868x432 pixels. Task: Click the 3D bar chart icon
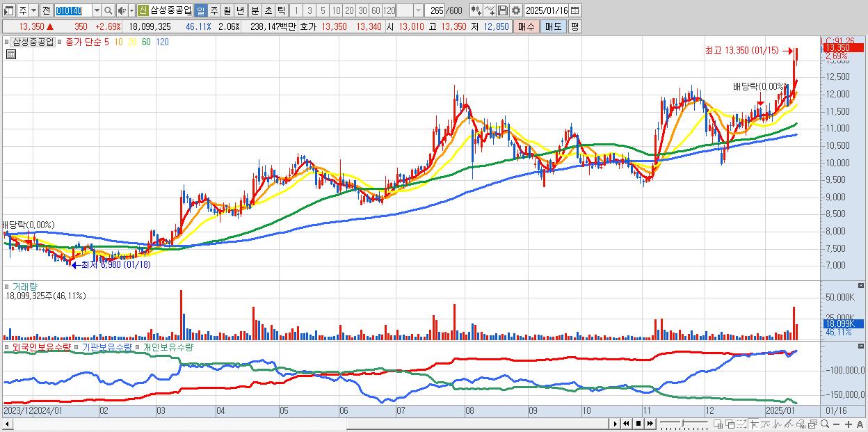pos(801,424)
